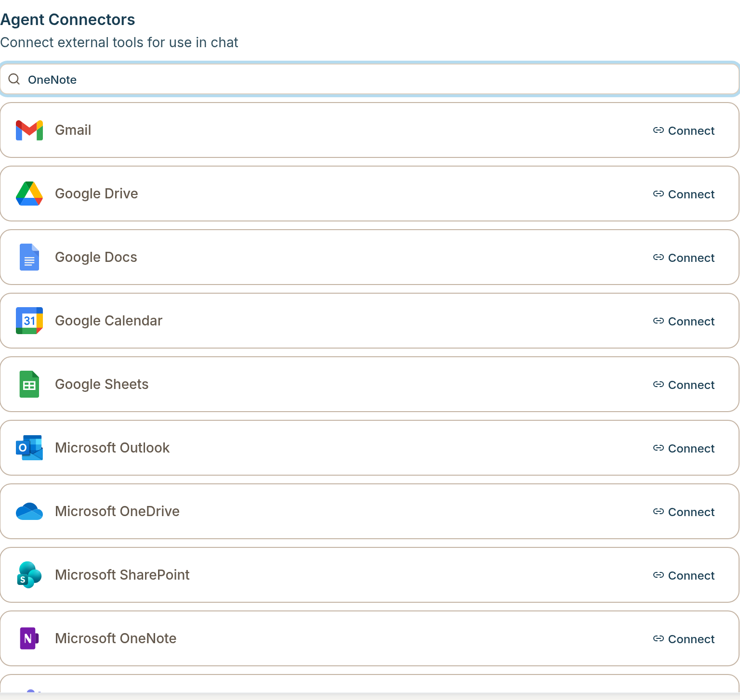The image size is (740, 700).
Task: Select the Google Drive label text
Action: pyautogui.click(x=96, y=194)
